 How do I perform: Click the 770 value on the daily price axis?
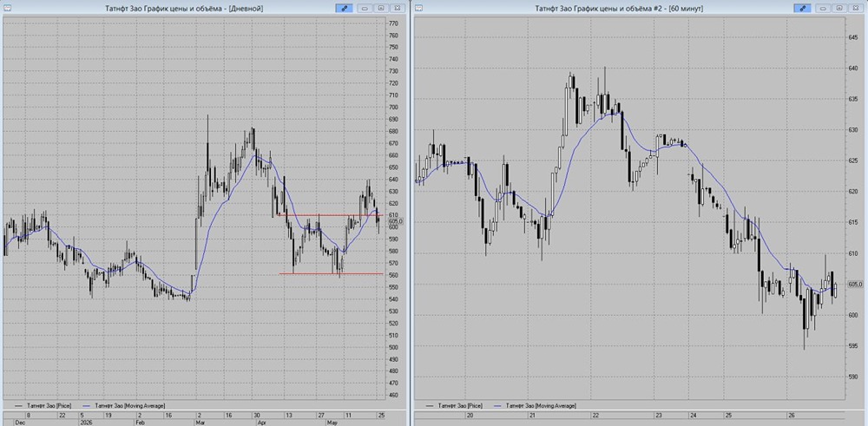coord(393,23)
